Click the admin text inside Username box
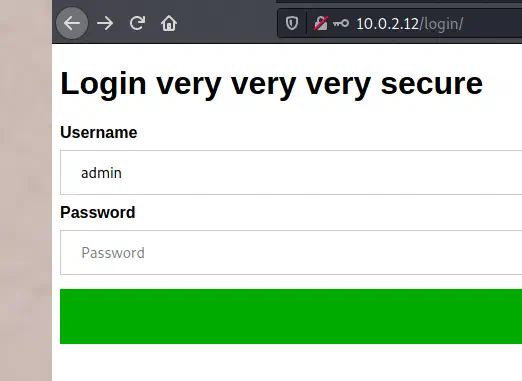522x381 pixels. (101, 173)
